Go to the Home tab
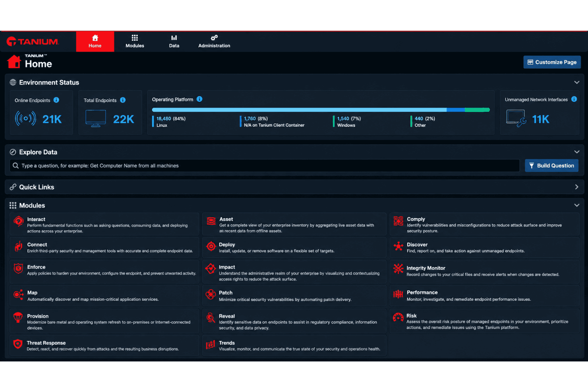Screen dimensions: 588x392 (x=95, y=41)
